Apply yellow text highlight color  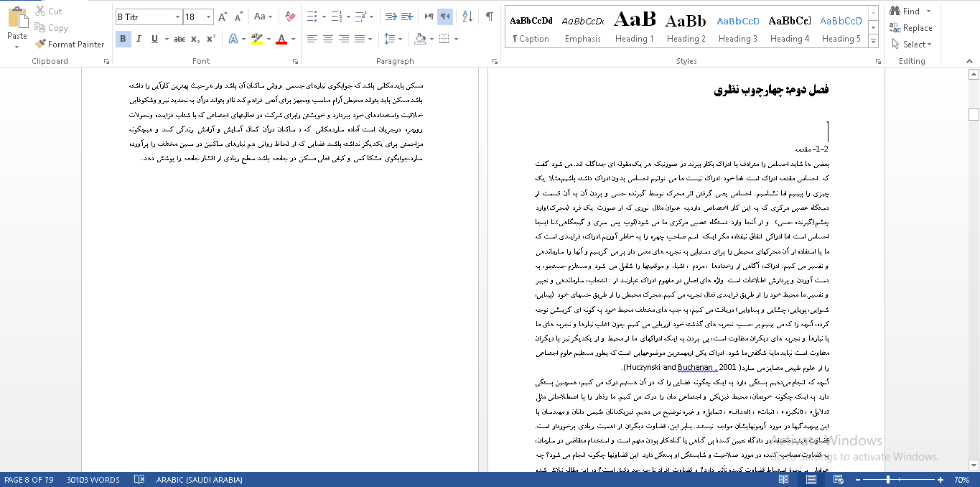pos(256,39)
